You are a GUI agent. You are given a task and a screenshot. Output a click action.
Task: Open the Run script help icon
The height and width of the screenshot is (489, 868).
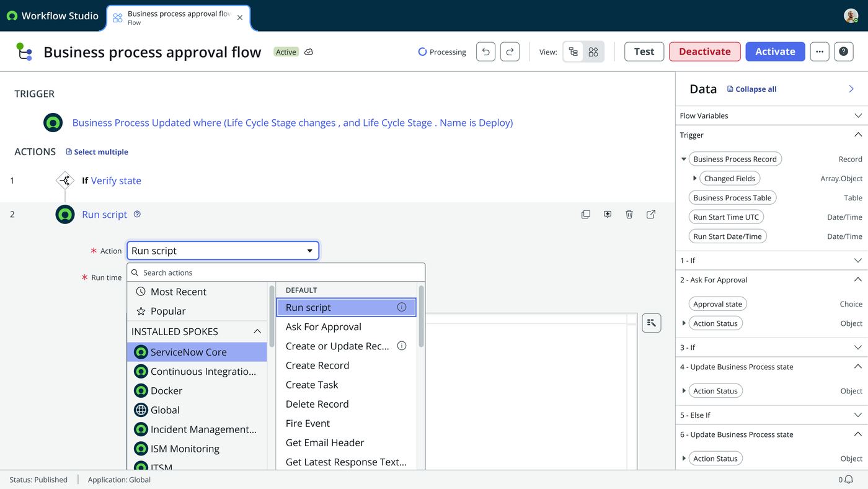(x=138, y=214)
